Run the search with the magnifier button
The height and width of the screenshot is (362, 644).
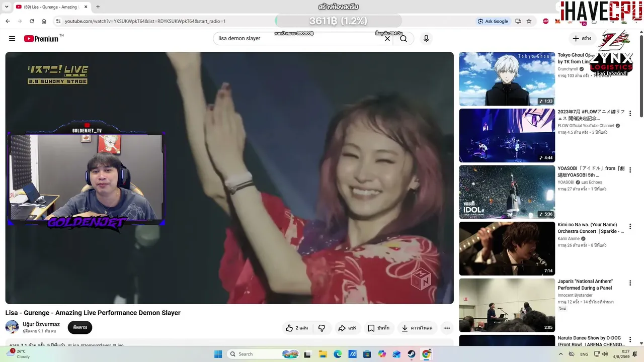pyautogui.click(x=404, y=39)
